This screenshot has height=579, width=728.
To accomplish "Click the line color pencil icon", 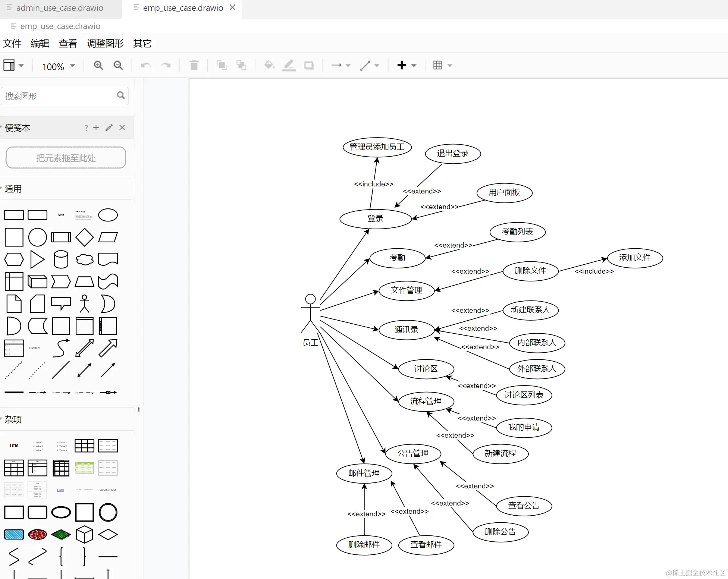I will [x=289, y=66].
